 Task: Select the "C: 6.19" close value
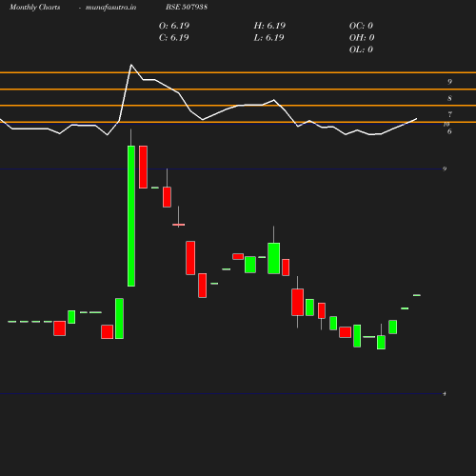click(x=174, y=38)
